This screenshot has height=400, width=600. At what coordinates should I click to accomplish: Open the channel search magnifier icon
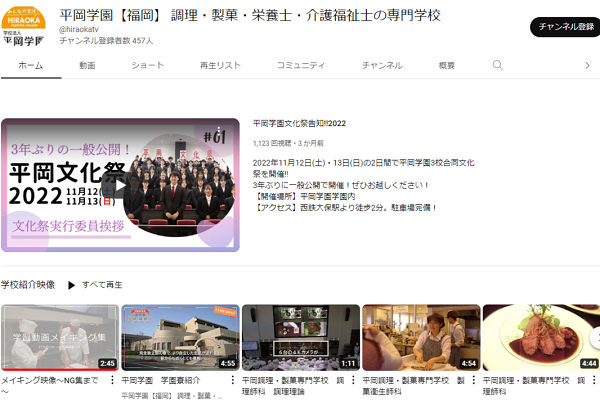pyautogui.click(x=497, y=65)
